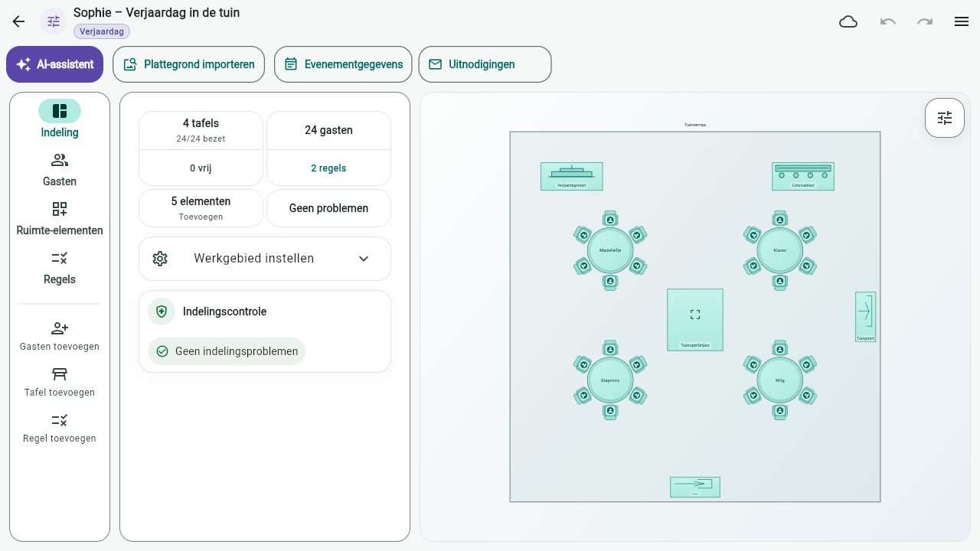
Task: Add a table with Tafel toevoegen
Action: point(60,382)
